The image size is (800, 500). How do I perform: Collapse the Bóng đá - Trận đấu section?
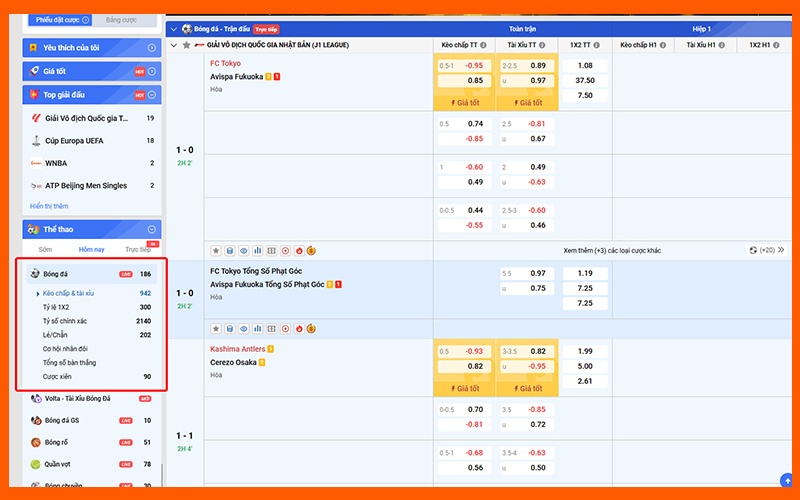(174, 29)
